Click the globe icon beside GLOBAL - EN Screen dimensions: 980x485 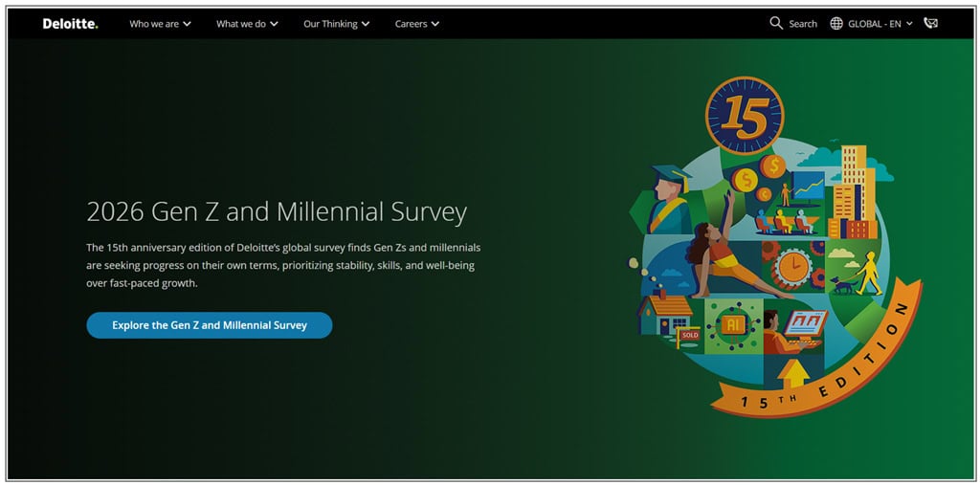(836, 24)
